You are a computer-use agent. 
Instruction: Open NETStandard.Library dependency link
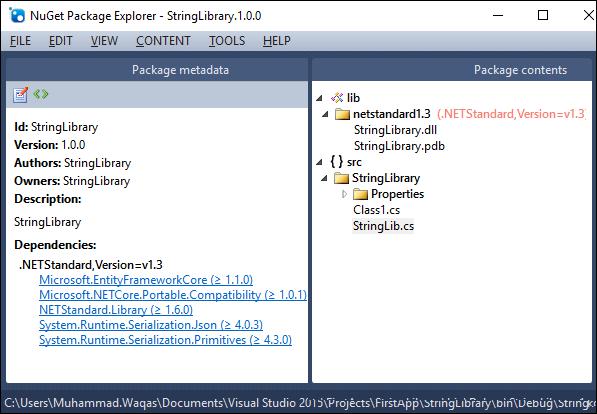pyautogui.click(x=116, y=310)
